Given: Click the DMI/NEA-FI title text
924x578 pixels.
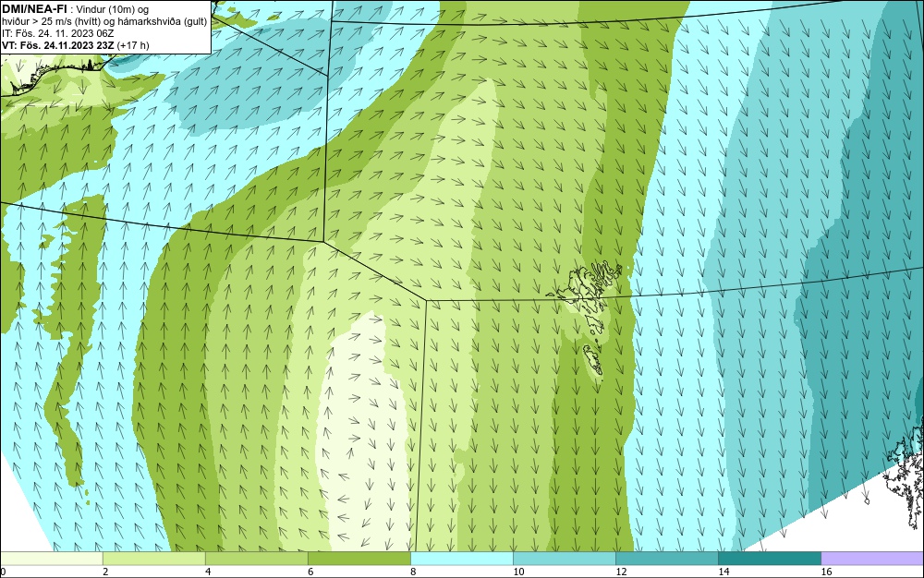Looking at the screenshot, I should pyautogui.click(x=33, y=9).
